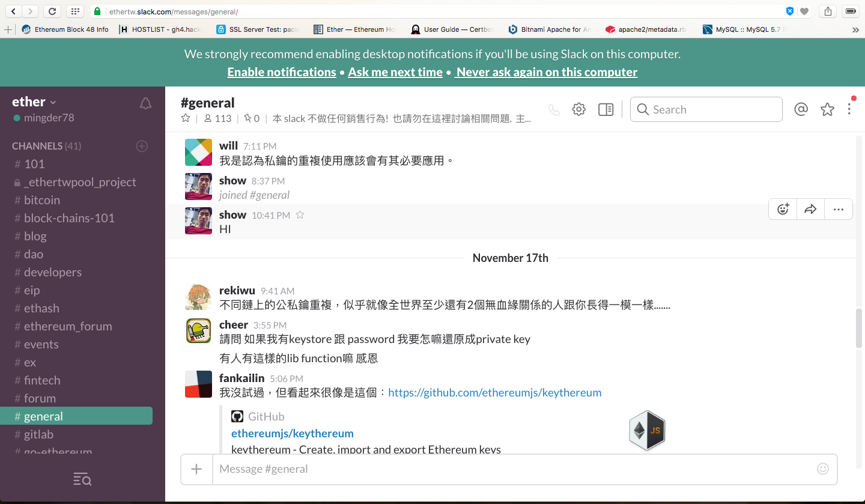Open rekiwu's avatar
Screen dimensions: 865x504
(198, 297)
